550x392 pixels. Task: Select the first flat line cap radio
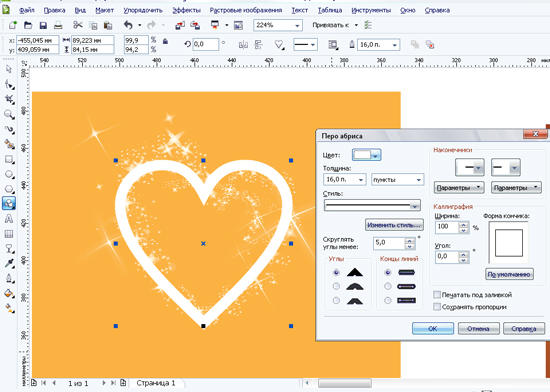coord(387,272)
